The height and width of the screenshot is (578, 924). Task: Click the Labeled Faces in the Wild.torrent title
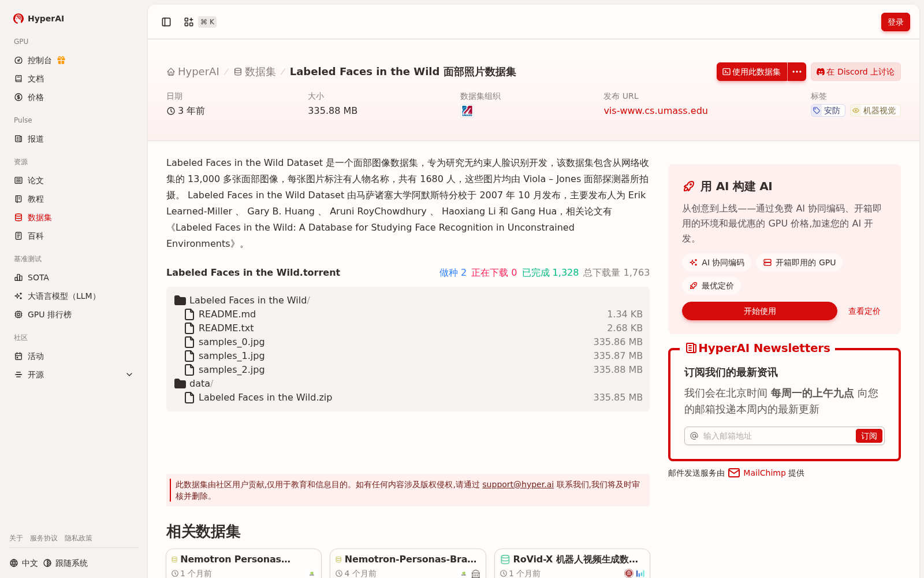(253, 272)
